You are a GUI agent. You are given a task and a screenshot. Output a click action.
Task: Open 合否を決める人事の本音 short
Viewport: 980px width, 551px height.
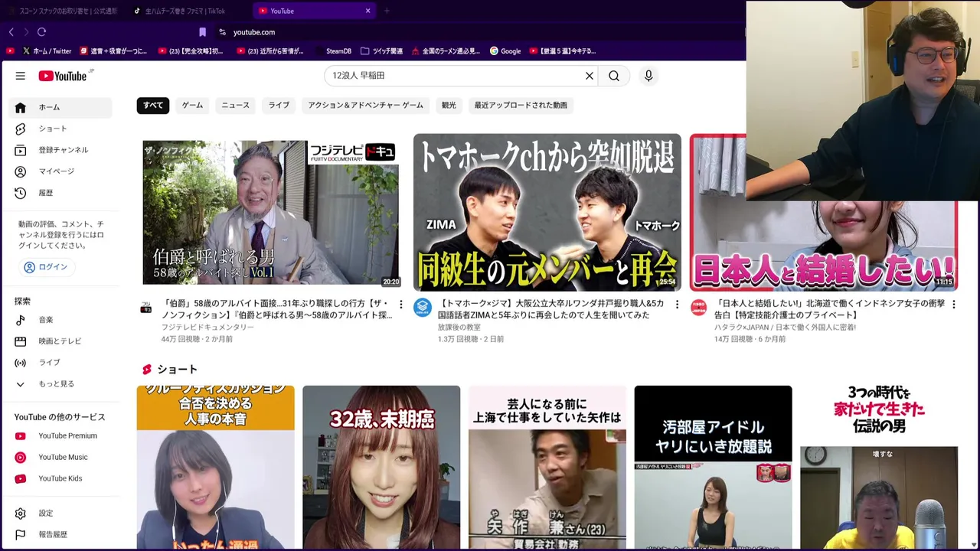click(215, 467)
